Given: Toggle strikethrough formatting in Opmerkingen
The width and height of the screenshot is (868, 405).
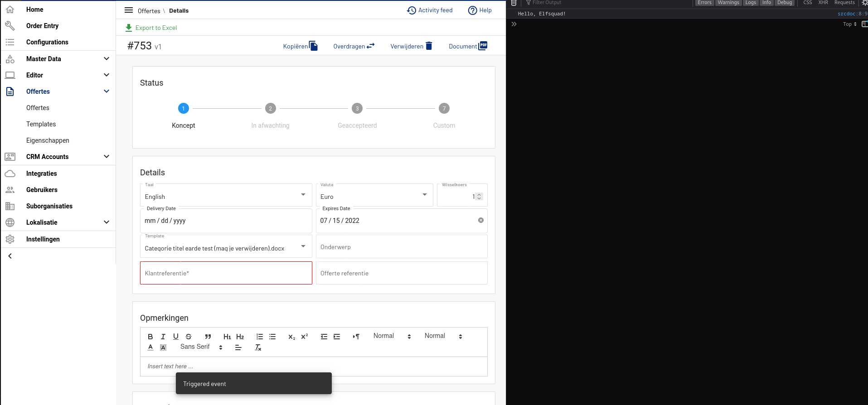Looking at the screenshot, I should pyautogui.click(x=189, y=337).
